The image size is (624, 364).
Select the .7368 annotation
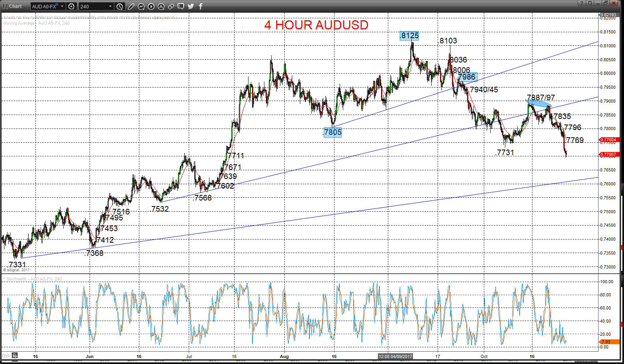[94, 253]
